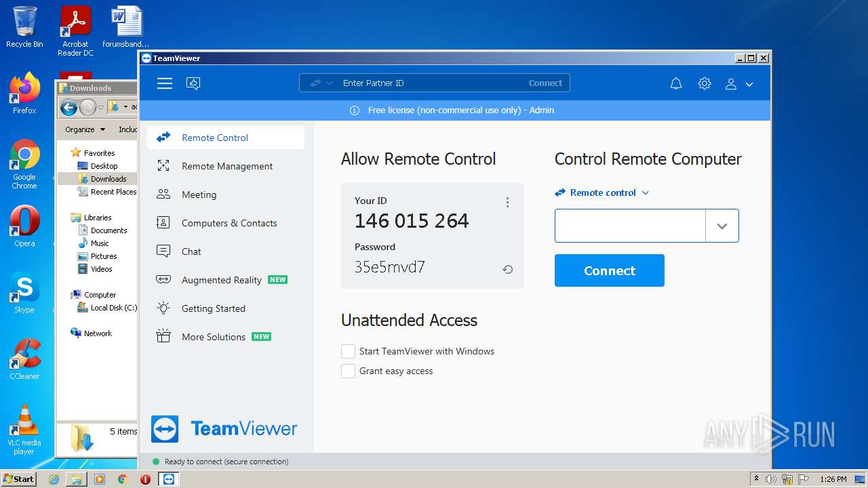Open the Action Center flag in the tray
The height and width of the screenshot is (488, 868).
[x=803, y=479]
